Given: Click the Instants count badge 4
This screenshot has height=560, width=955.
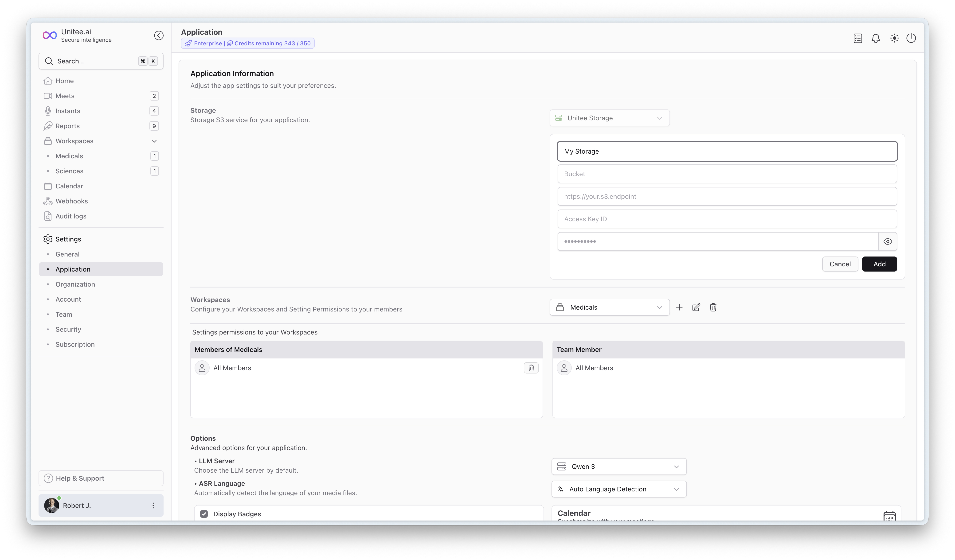Looking at the screenshot, I should point(154,111).
